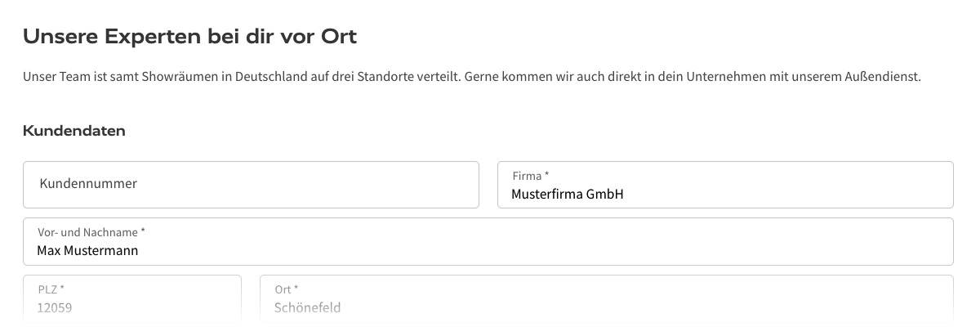Click the words "Unser Team" in the description
Screen dimensions: 980x327
(51, 77)
